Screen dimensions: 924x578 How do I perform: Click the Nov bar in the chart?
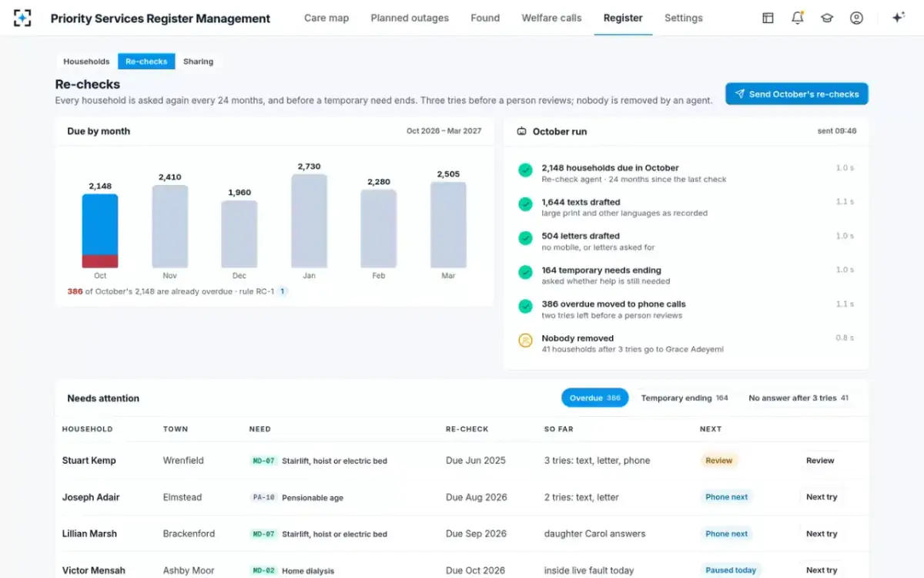click(169, 227)
